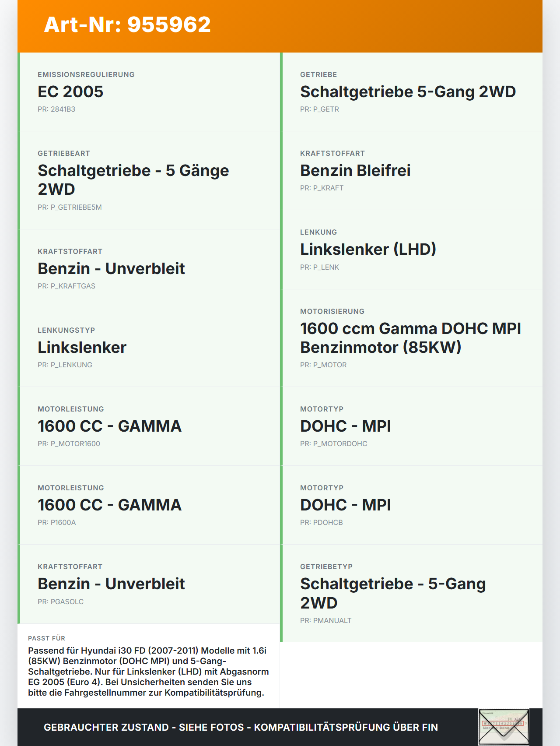Viewport: 560px width, 746px height.
Task: Click the PR: PGASOLC code
Action: (x=60, y=602)
